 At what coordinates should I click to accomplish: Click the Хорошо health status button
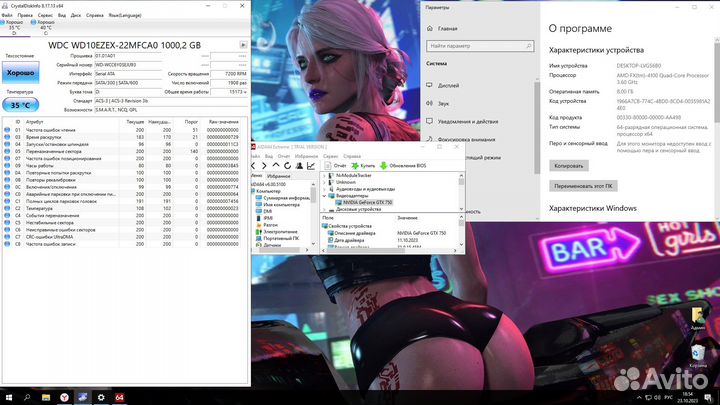pos(21,73)
